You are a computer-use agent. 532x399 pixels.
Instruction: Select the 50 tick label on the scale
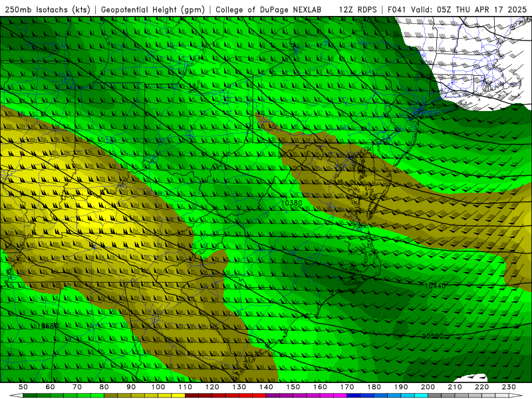[23, 387]
